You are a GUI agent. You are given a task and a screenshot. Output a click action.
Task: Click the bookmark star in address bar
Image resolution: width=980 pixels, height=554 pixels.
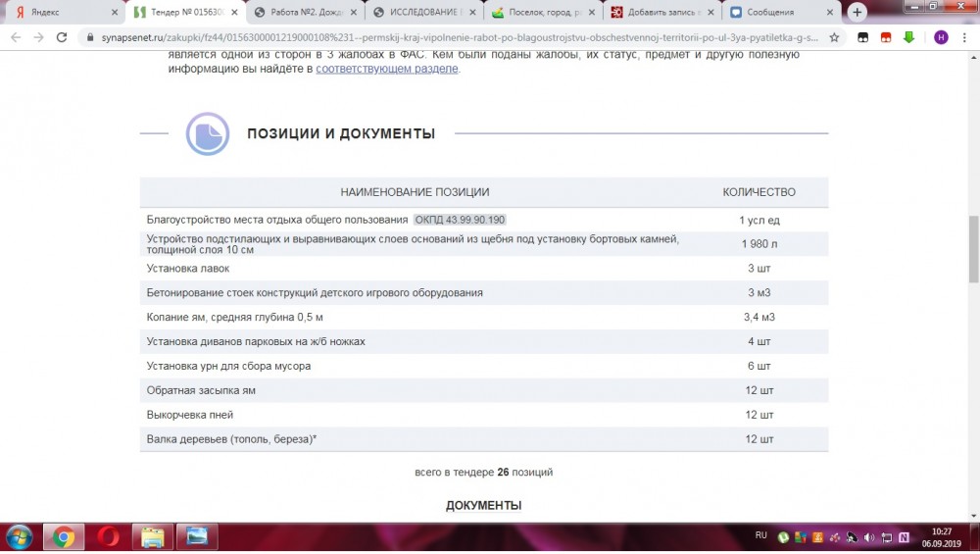pyautogui.click(x=834, y=37)
